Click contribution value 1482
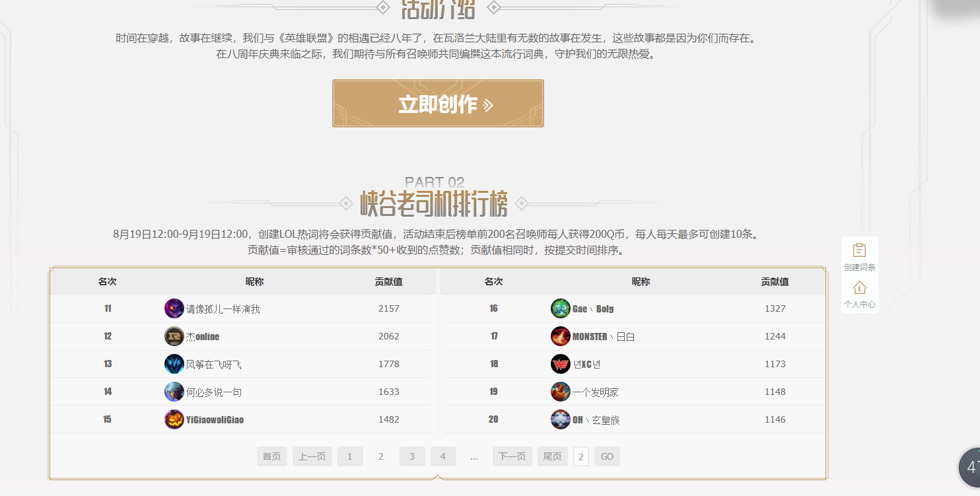Viewport: 980px width, 496px height. [389, 419]
